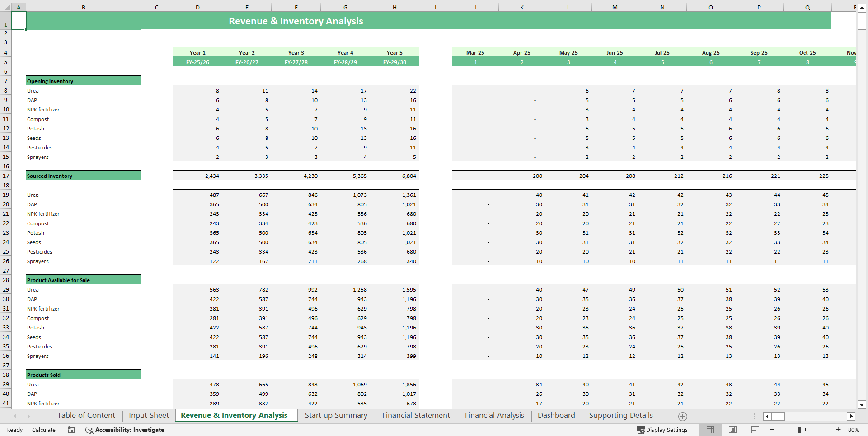The height and width of the screenshot is (436, 868).
Task: Select Page Layout view icon
Action: click(732, 430)
